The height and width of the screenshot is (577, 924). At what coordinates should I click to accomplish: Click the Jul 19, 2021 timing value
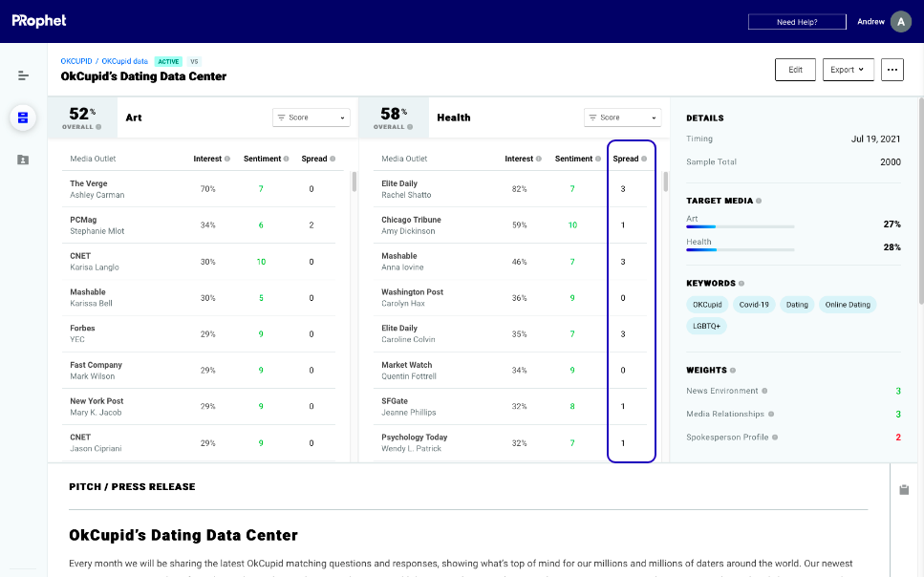point(875,139)
